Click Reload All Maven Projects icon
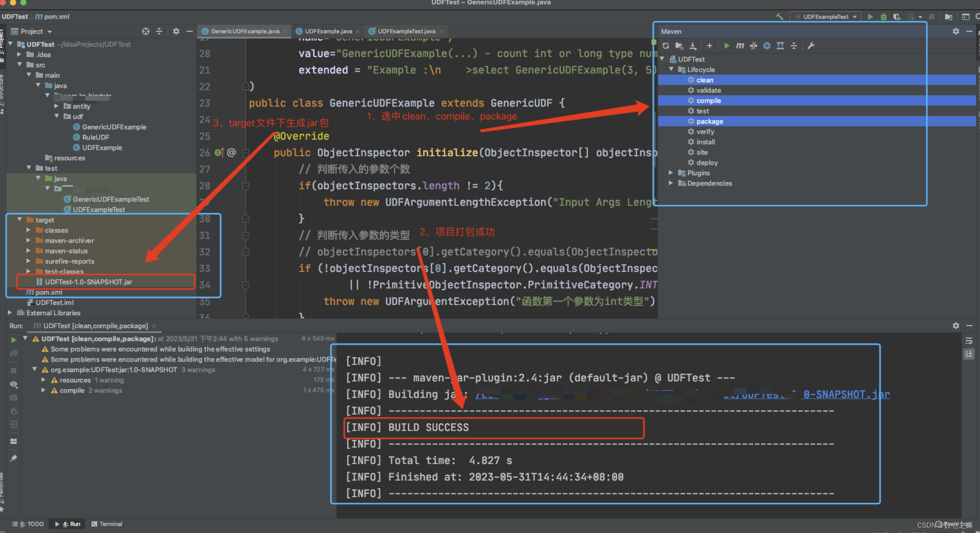The height and width of the screenshot is (533, 980). tap(666, 46)
